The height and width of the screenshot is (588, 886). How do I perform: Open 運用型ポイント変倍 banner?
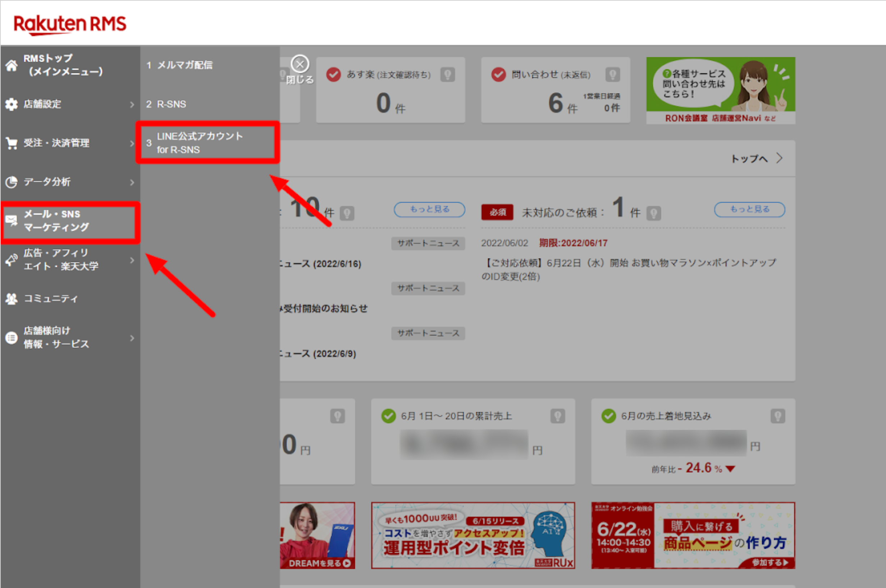473,536
